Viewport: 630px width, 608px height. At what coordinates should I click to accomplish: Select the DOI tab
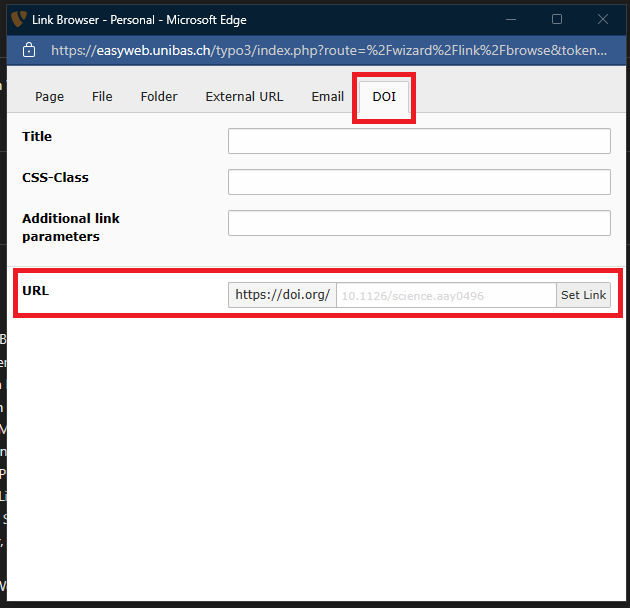point(384,97)
